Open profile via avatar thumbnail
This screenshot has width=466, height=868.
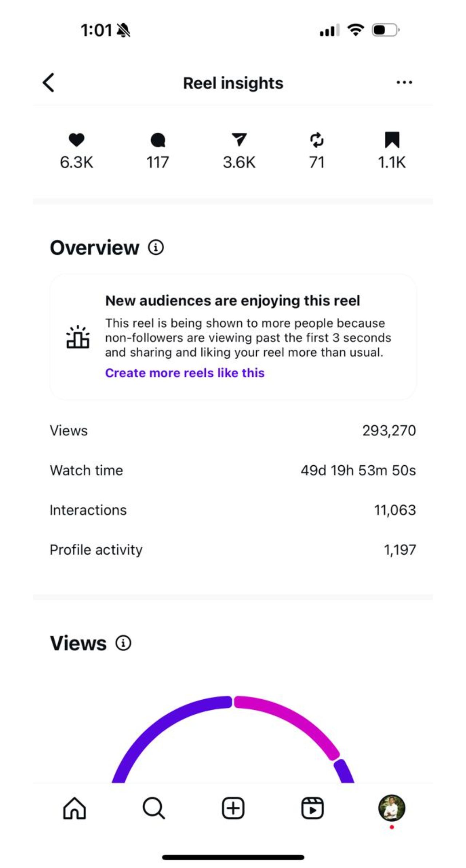[392, 808]
